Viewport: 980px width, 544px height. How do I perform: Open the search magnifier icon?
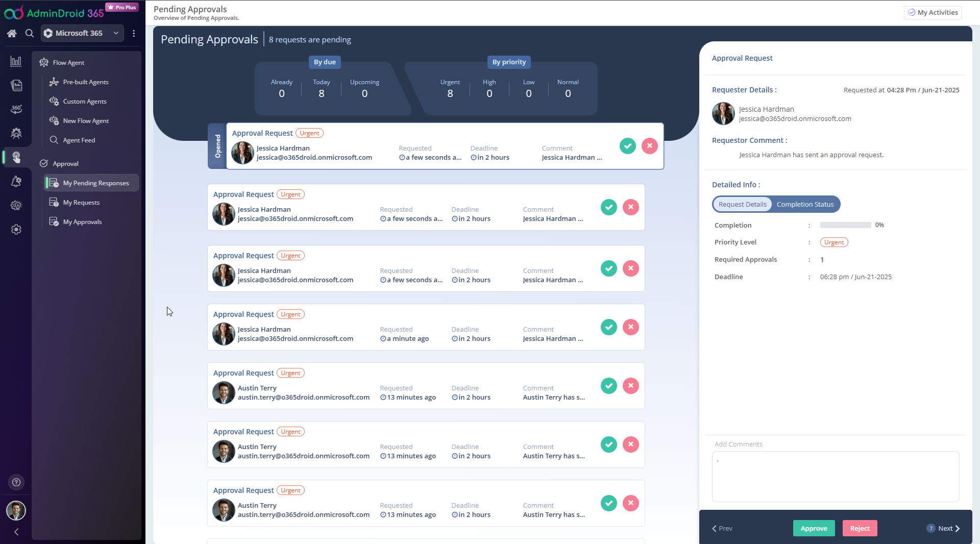30,33
